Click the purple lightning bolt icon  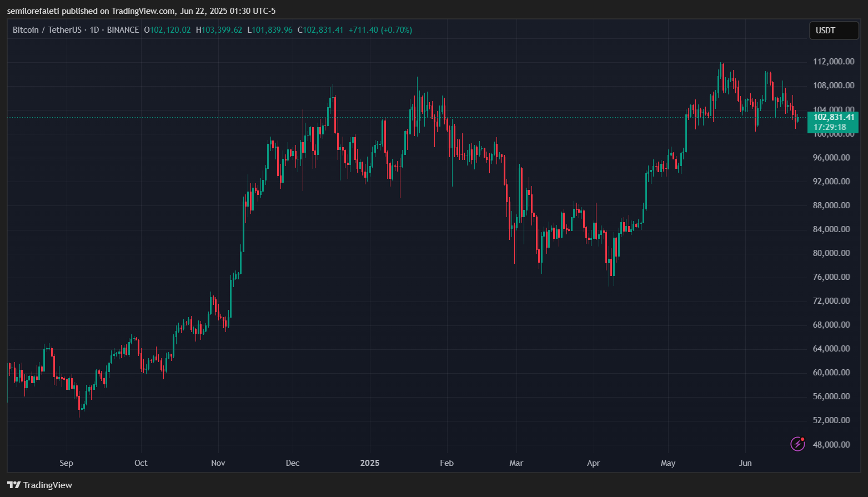[x=797, y=444]
